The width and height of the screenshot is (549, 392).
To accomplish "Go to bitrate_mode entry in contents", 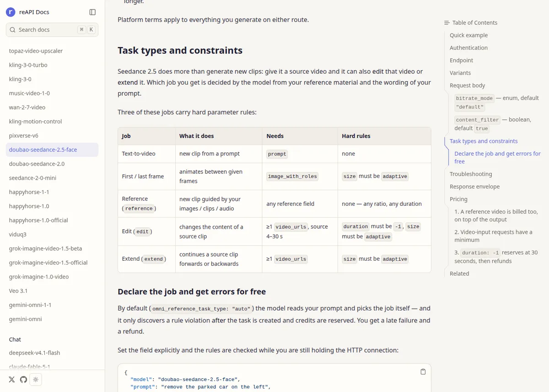I will click(x=497, y=102).
